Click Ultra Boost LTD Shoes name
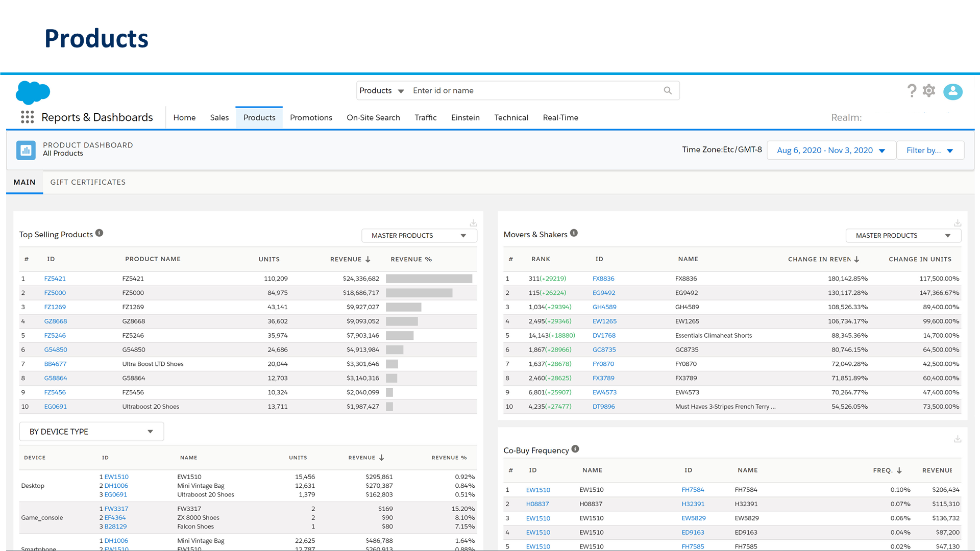This screenshot has width=980, height=551. point(153,364)
